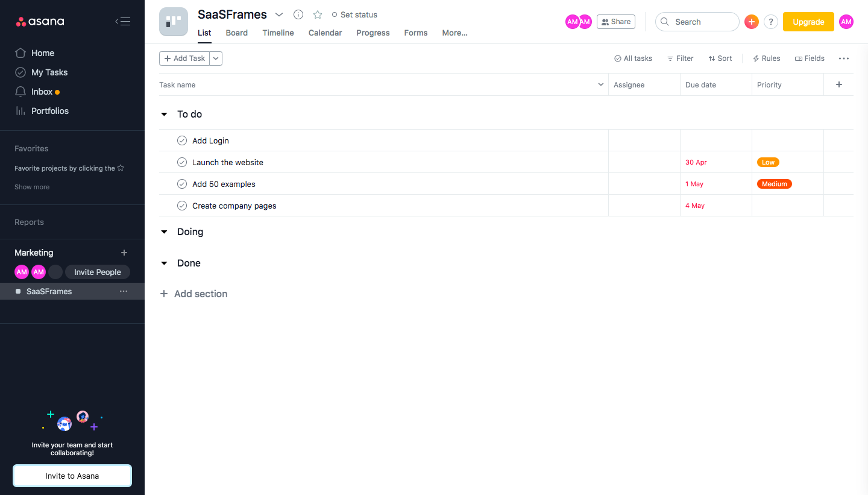Star the SaaSFrames project as favorite
The height and width of the screenshot is (495, 868).
[318, 14]
